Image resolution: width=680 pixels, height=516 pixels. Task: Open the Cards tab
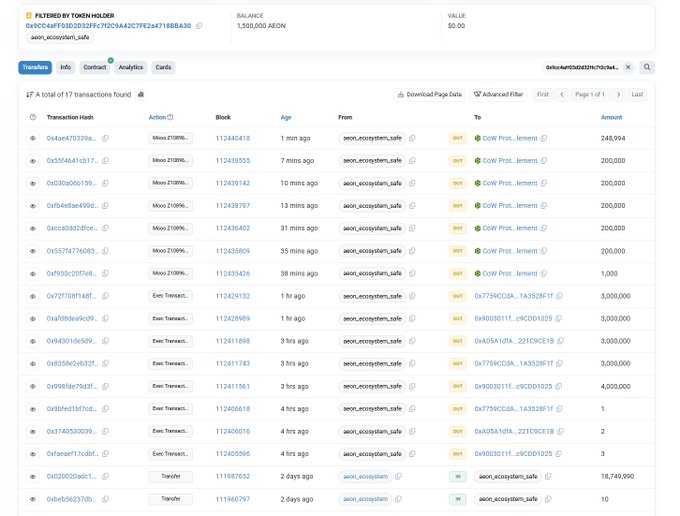[163, 67]
